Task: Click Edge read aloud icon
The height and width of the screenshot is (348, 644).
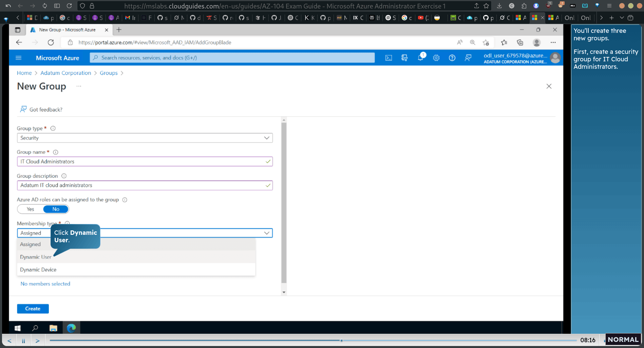Action: pyautogui.click(x=460, y=42)
